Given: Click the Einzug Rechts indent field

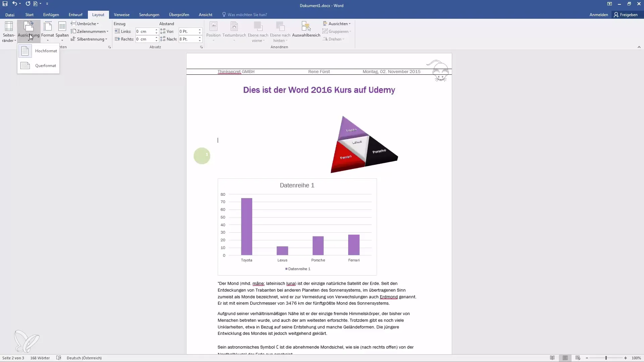Looking at the screenshot, I should click(145, 39).
